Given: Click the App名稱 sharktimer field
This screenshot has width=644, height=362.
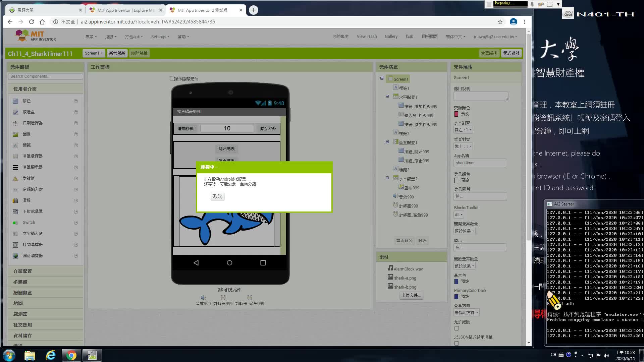Looking at the screenshot, I should 480,163.
